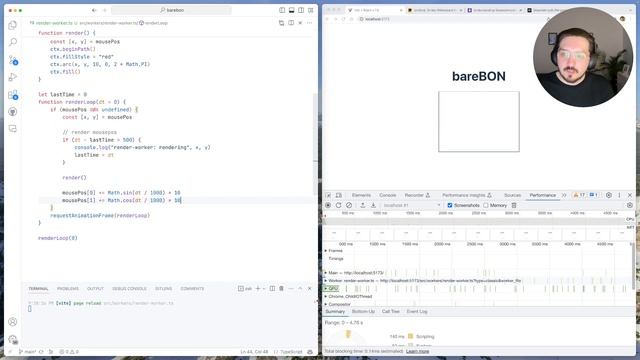Screen dimensions: 640x360
Task: Reload page and record performance profile
Action: coord(338,205)
